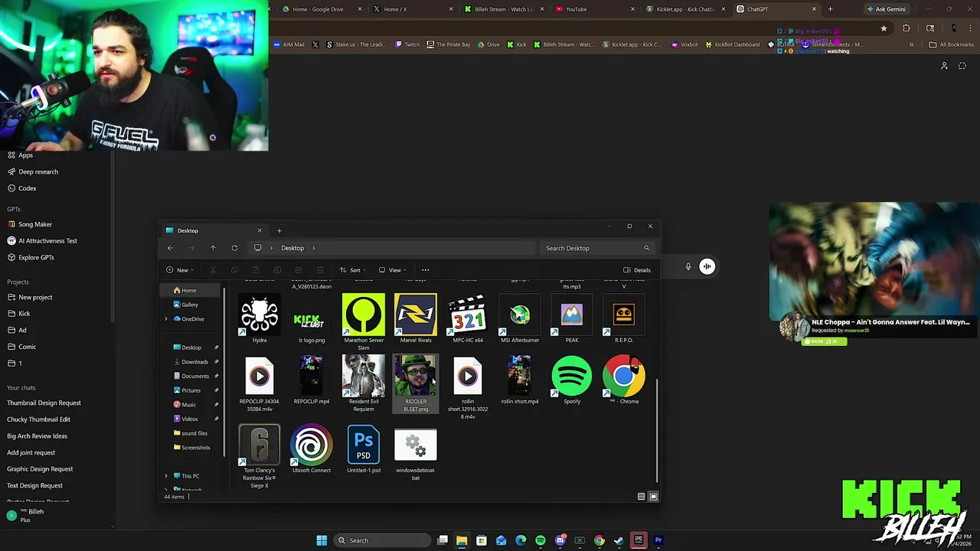Open Steam from the taskbar

(619, 540)
